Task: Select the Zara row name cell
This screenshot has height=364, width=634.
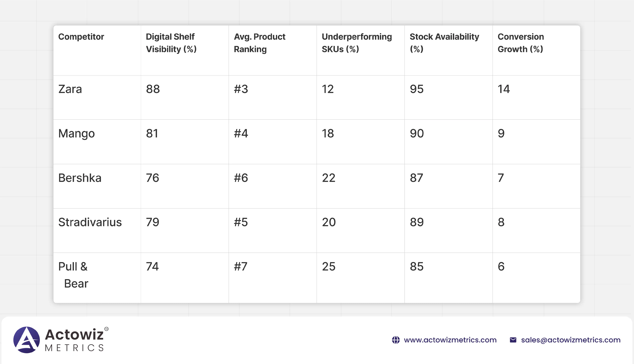Action: tap(70, 89)
